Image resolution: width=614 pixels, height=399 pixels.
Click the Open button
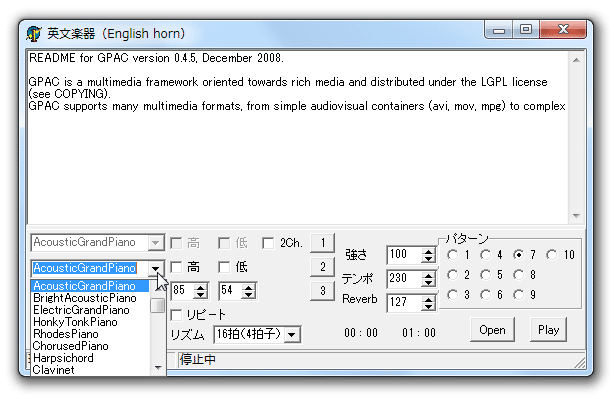pyautogui.click(x=492, y=330)
